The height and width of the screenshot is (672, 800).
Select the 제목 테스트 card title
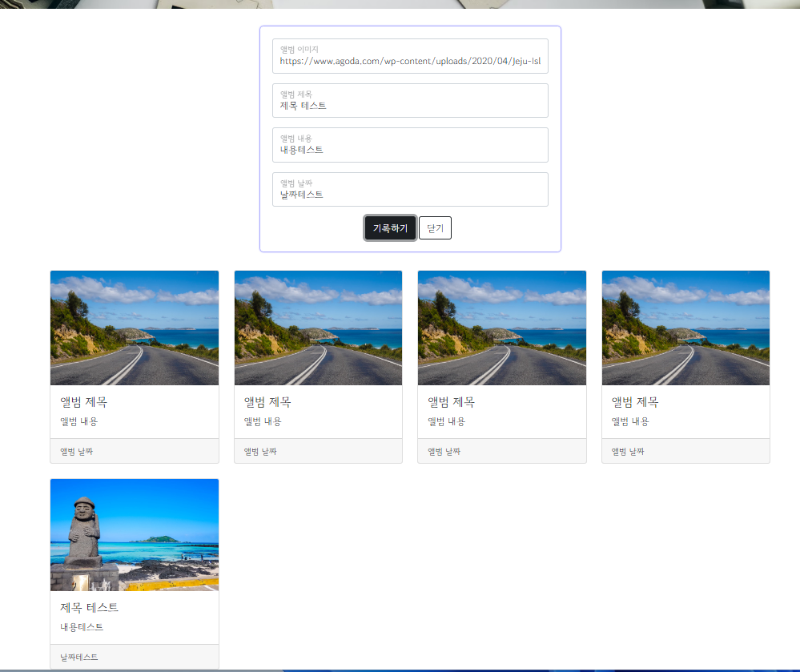89,607
